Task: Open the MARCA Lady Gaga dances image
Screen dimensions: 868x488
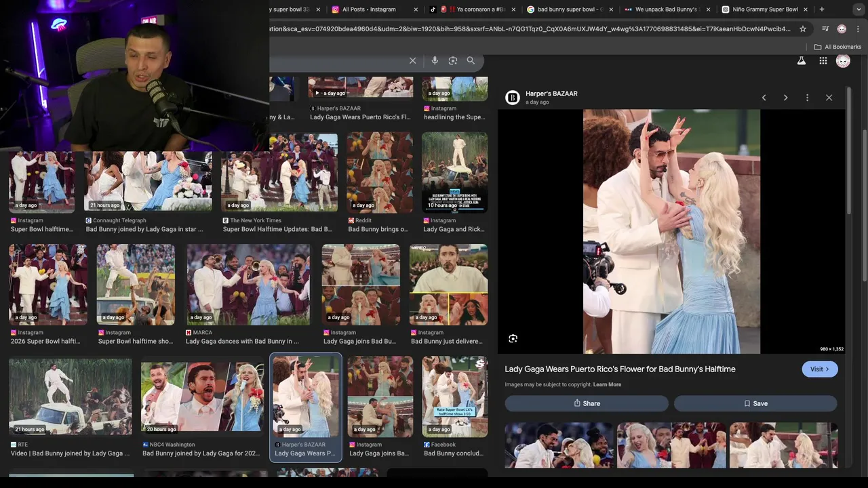Action: tap(248, 285)
